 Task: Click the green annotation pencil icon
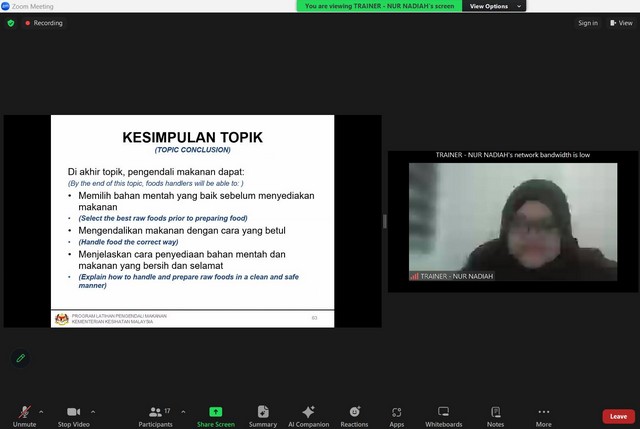point(20,358)
